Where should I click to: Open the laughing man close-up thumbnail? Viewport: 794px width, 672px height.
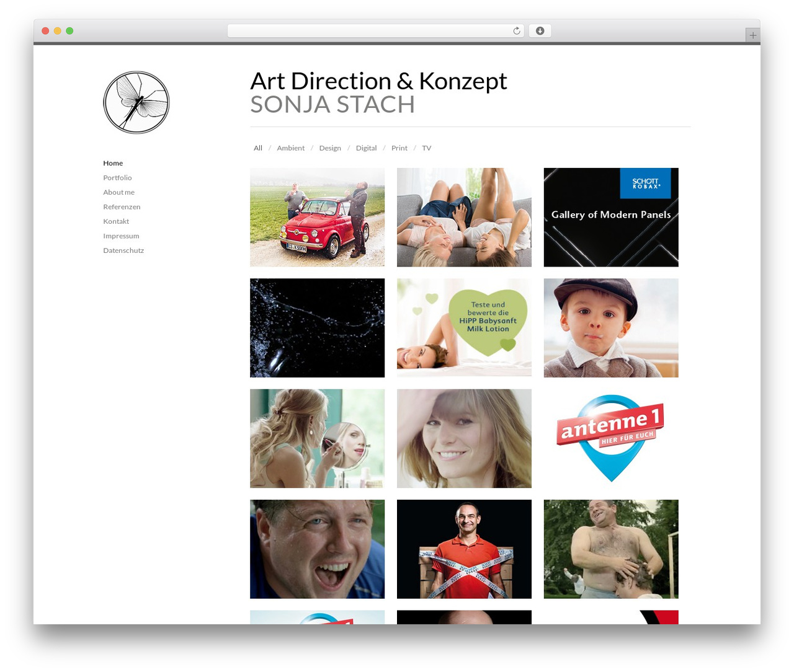tap(317, 549)
